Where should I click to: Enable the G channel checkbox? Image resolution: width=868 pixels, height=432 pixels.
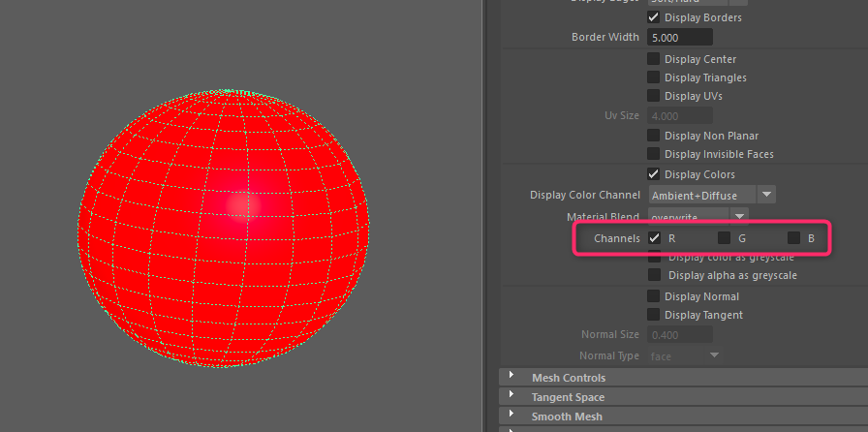tap(724, 237)
